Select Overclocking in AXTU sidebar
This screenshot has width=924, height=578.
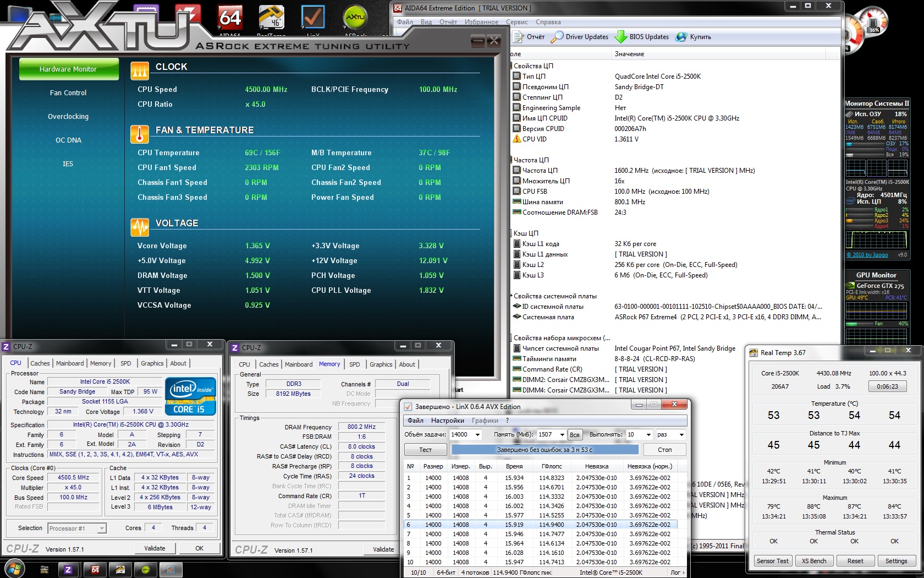(x=68, y=117)
